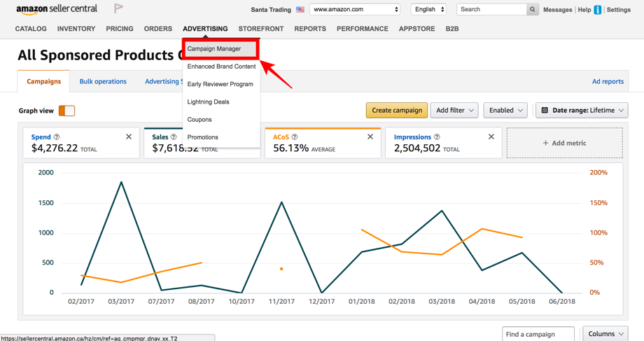
Task: Click the 03/2017 axis label
Action: click(121, 301)
